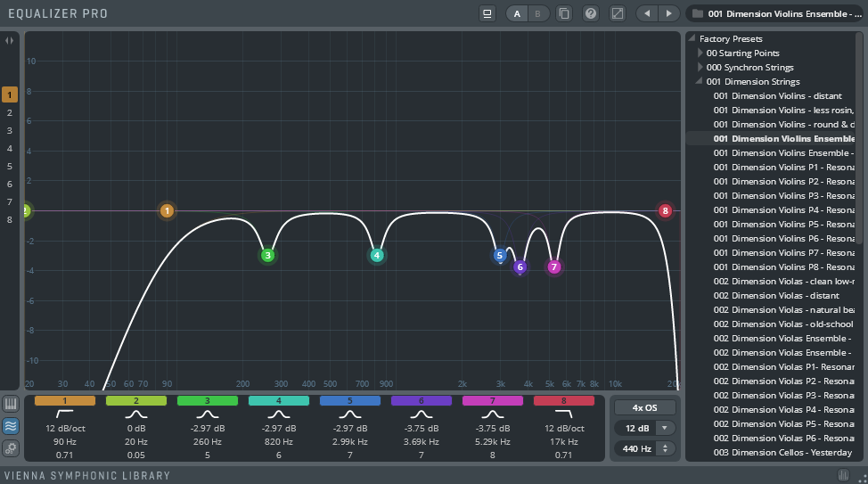Show the piano keyboard view
The width and height of the screenshot is (868, 484).
11,404
